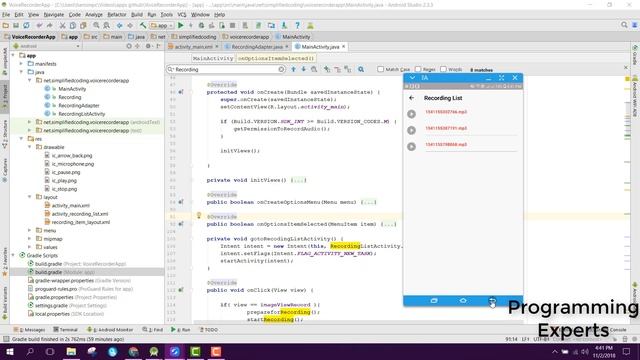The height and width of the screenshot is (360, 640).
Task: Tap the emulator recent apps navigation button
Action: click(x=434, y=301)
